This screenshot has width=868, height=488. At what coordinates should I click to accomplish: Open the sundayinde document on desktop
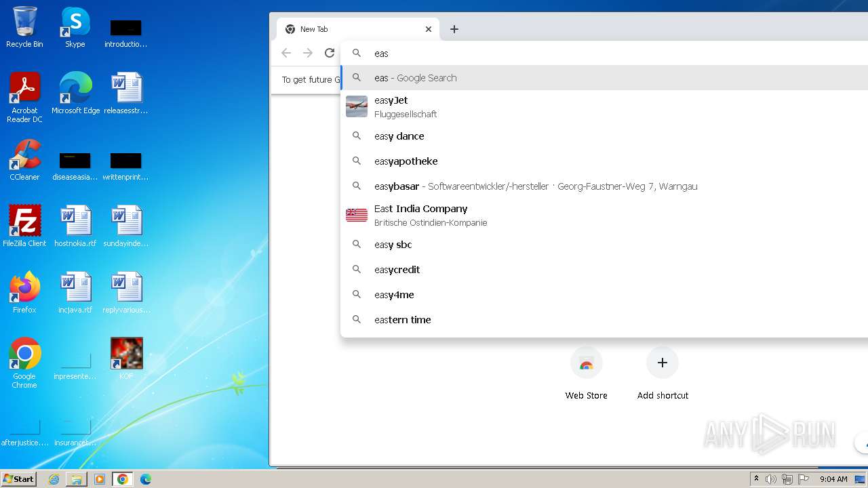(x=126, y=226)
